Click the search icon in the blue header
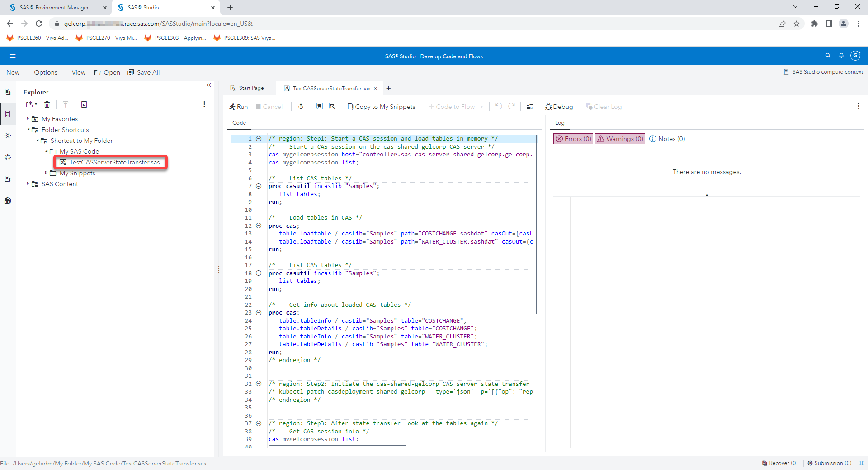Screen dimensions: 868x470 click(x=828, y=56)
